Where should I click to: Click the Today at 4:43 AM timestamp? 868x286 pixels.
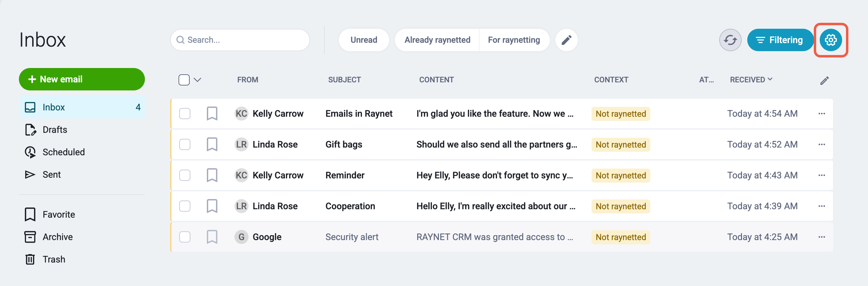point(762,175)
